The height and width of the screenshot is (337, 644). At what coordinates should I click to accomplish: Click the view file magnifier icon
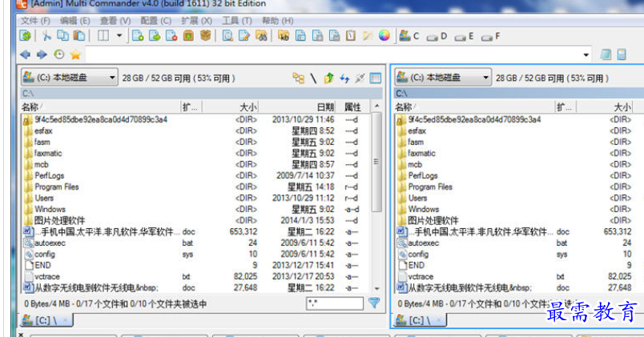(227, 36)
